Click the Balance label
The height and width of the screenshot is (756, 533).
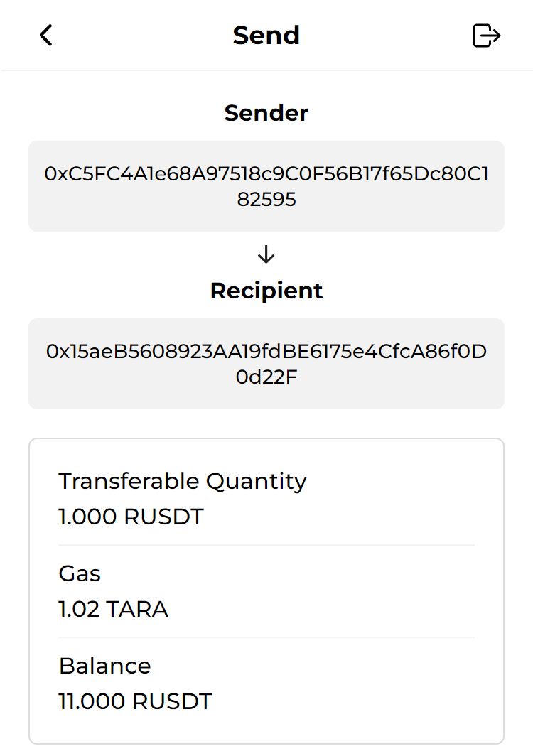pyautogui.click(x=104, y=666)
